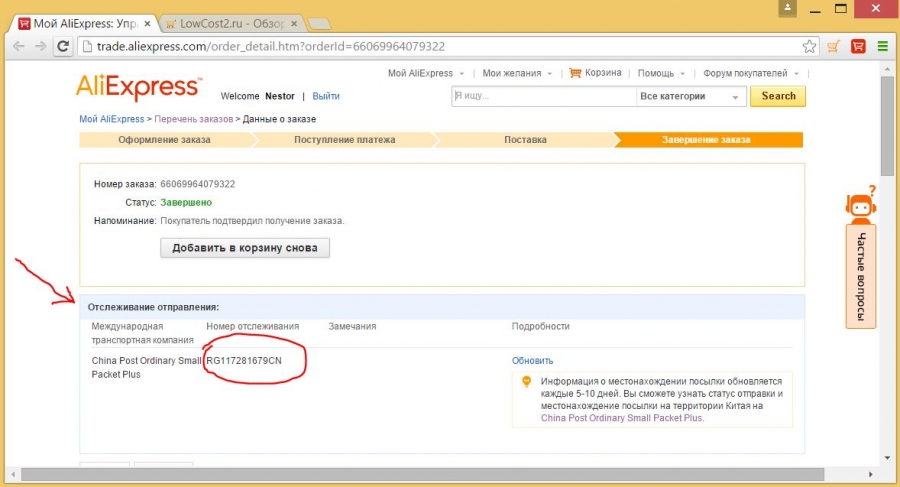Click tracking number RG117281679CN
Image resolution: width=900 pixels, height=487 pixels.
coord(244,361)
